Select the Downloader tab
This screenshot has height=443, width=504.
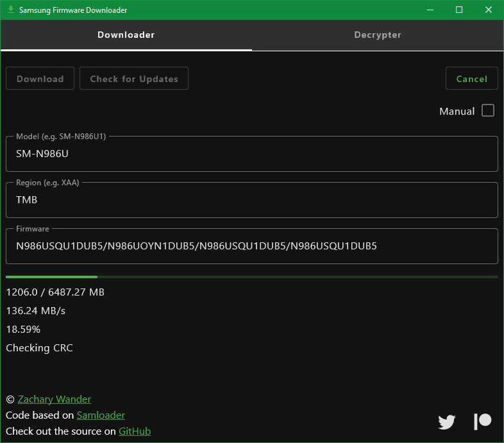click(x=126, y=35)
